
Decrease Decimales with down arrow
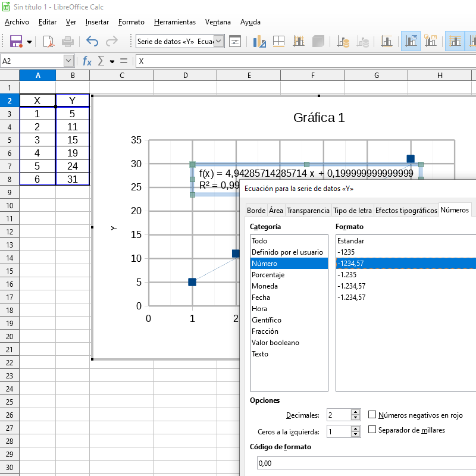[355, 418]
